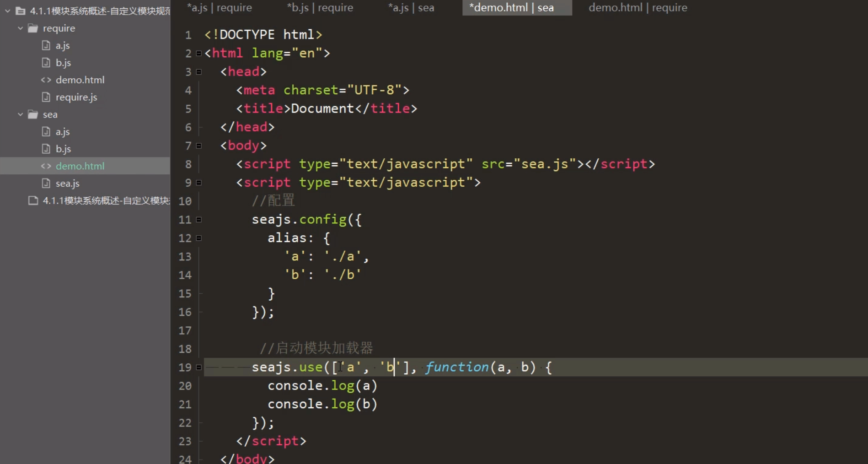868x464 pixels.
Task: Click the "sea.js" src attribute value
Action: click(545, 164)
